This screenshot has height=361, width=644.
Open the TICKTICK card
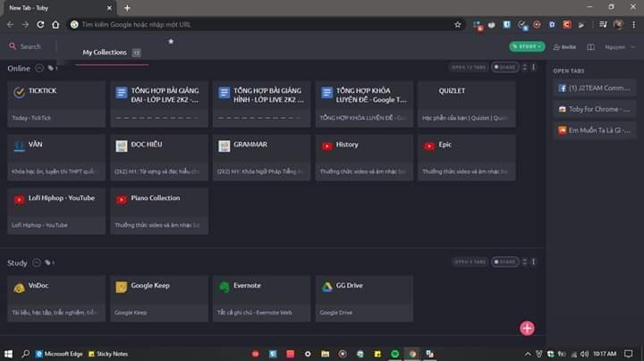pos(56,104)
